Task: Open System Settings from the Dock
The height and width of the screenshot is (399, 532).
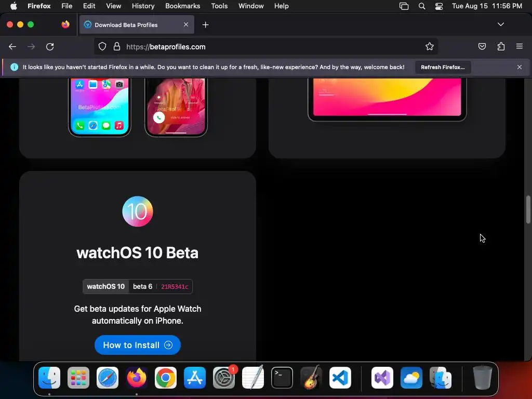Action: coord(224,378)
